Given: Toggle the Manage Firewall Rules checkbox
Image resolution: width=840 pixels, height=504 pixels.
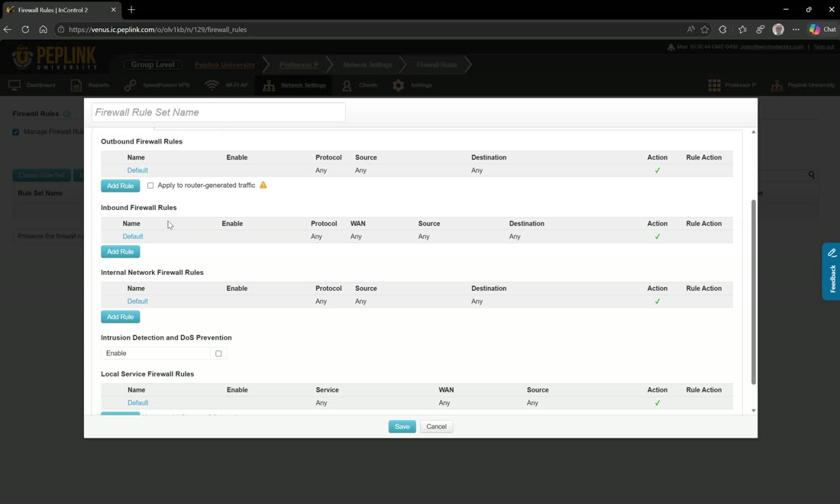Looking at the screenshot, I should 15,132.
